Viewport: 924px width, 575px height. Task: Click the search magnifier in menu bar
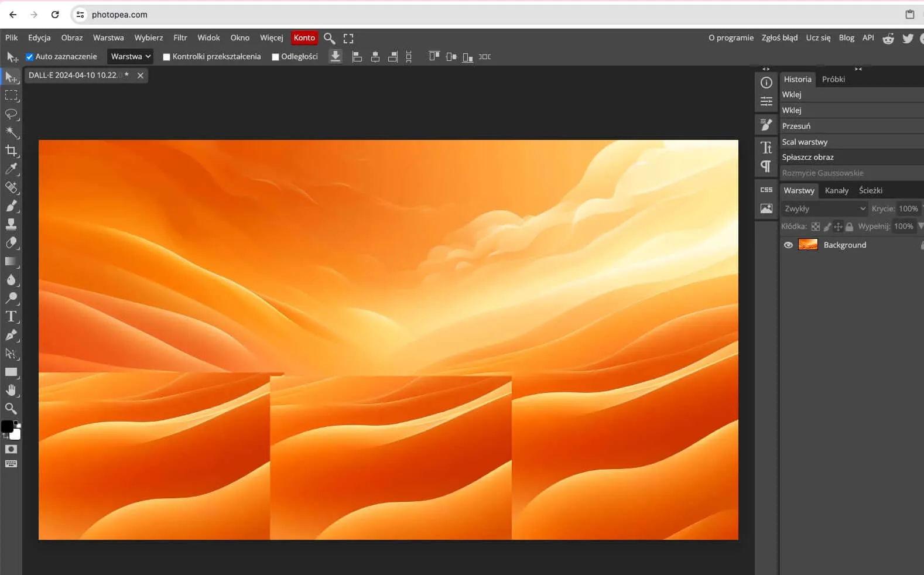[x=330, y=38]
